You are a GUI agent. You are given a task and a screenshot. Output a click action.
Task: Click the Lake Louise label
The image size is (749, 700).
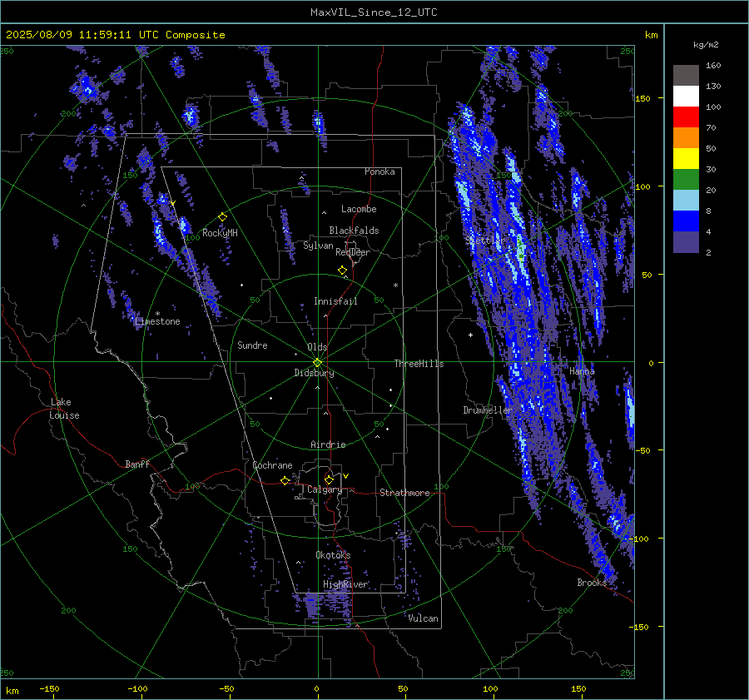[64, 409]
